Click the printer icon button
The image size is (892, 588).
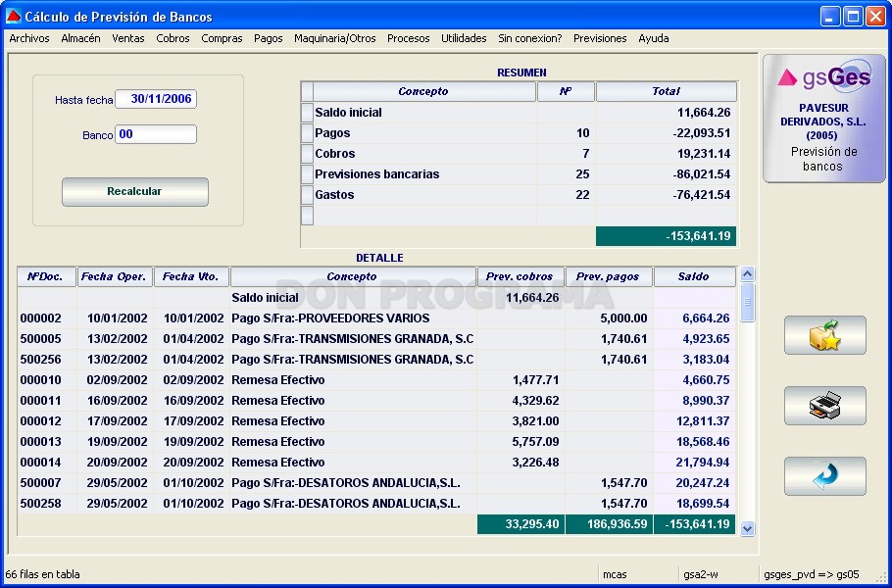825,406
